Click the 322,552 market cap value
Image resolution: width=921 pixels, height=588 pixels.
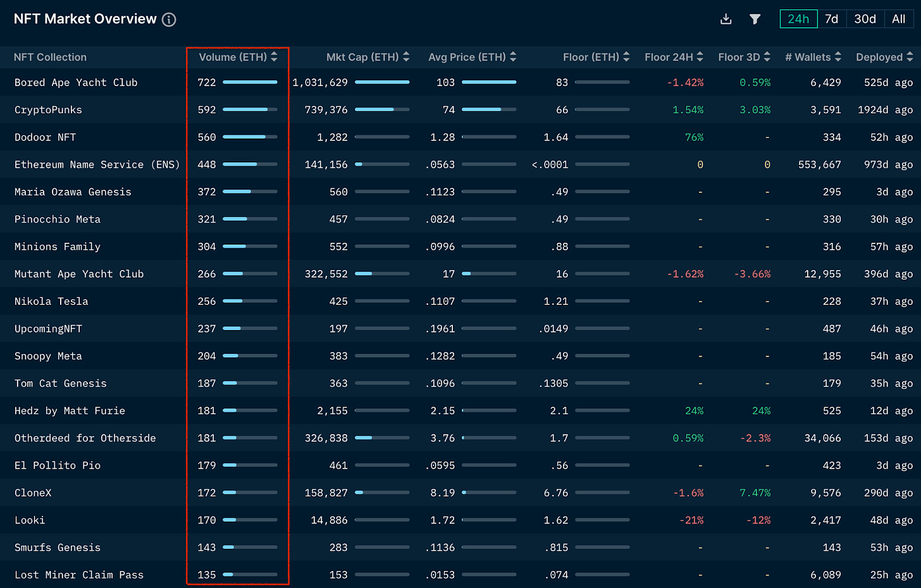326,274
